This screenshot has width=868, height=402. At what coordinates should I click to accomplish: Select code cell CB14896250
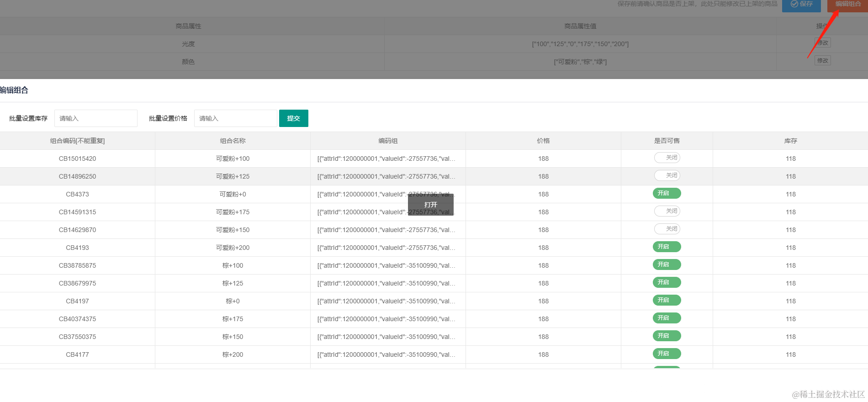(x=78, y=176)
